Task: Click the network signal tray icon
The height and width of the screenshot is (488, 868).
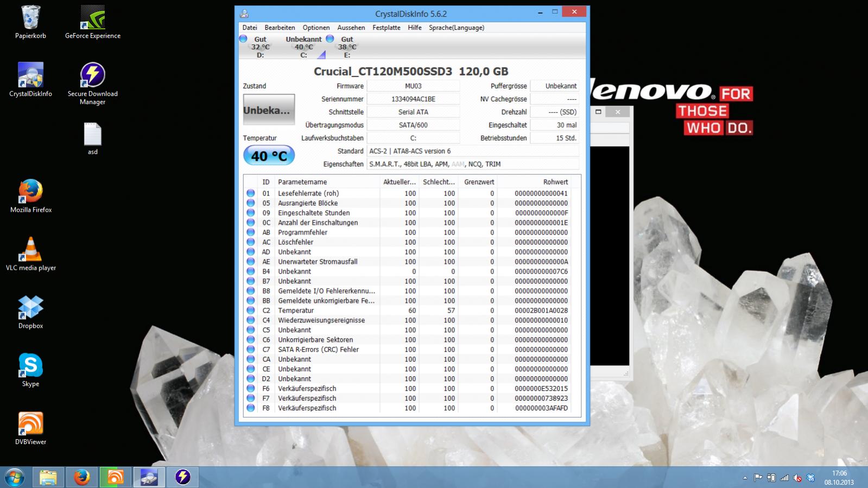Action: (784, 478)
